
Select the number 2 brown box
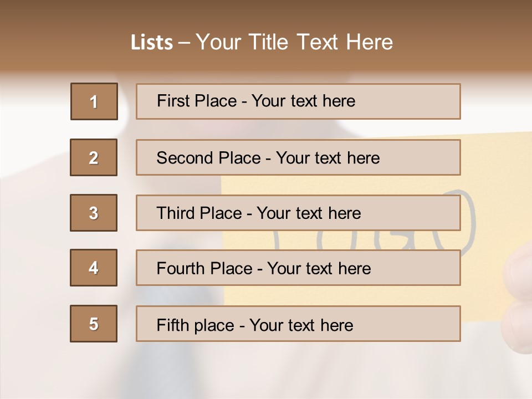point(94,157)
